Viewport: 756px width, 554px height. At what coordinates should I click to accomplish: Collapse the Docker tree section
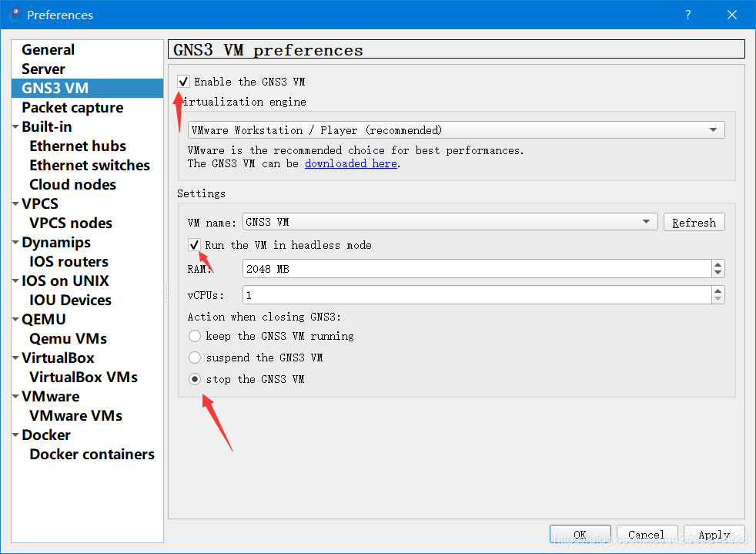coord(15,435)
